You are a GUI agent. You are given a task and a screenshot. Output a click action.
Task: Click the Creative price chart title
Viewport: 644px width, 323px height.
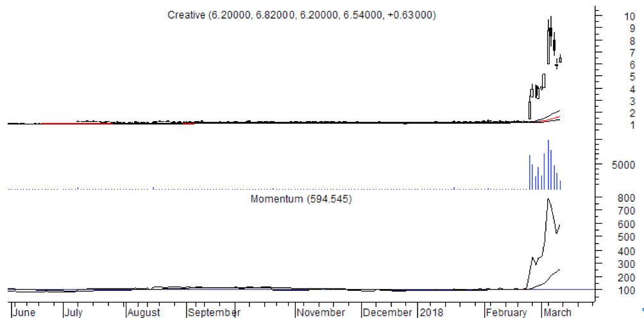[x=301, y=15]
